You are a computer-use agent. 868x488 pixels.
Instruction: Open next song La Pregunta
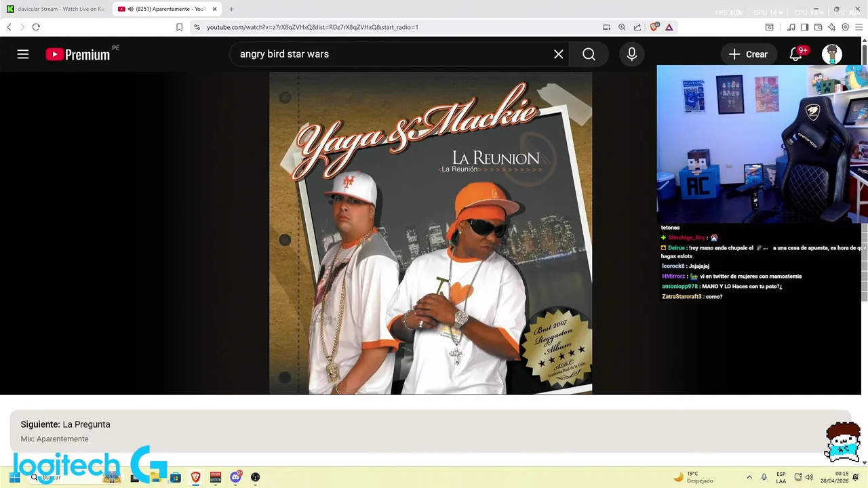click(65, 424)
